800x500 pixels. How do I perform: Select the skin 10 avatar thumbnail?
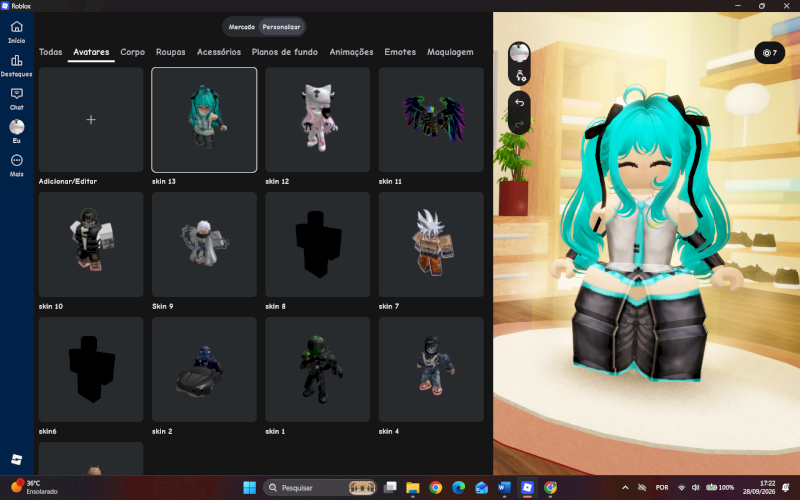91,244
